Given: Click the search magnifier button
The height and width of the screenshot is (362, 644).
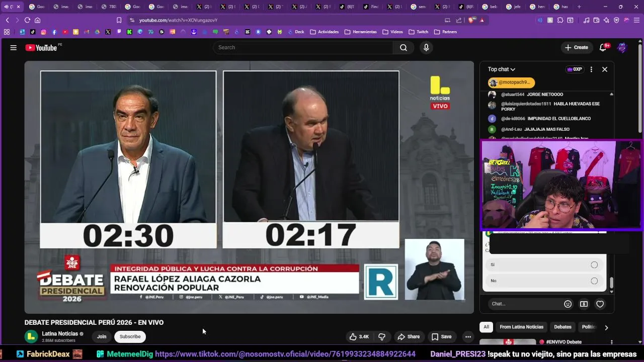Looking at the screenshot, I should point(404,47).
